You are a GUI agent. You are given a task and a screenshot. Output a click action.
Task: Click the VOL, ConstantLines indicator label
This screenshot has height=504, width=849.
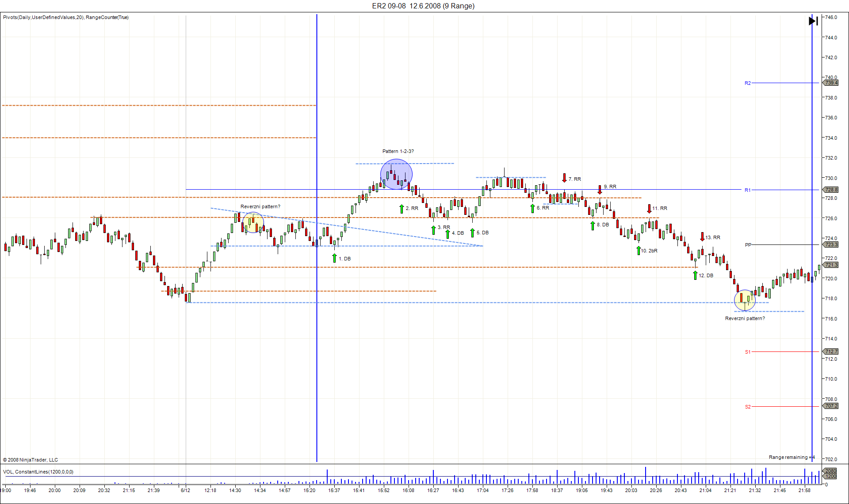pyautogui.click(x=38, y=472)
